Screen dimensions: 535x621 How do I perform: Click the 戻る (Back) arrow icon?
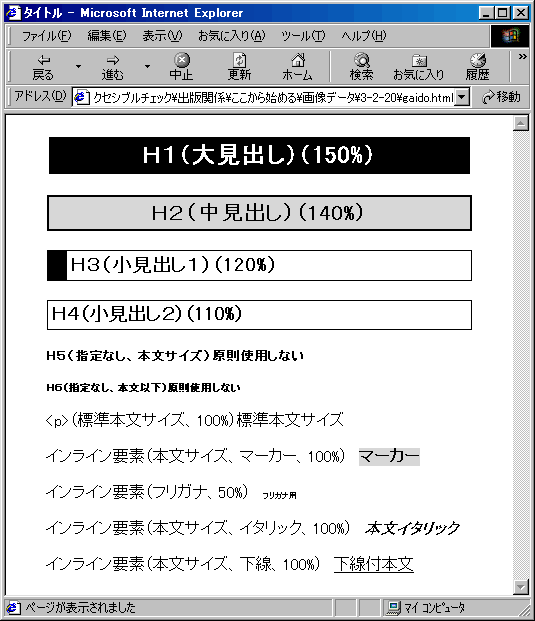click(43, 60)
